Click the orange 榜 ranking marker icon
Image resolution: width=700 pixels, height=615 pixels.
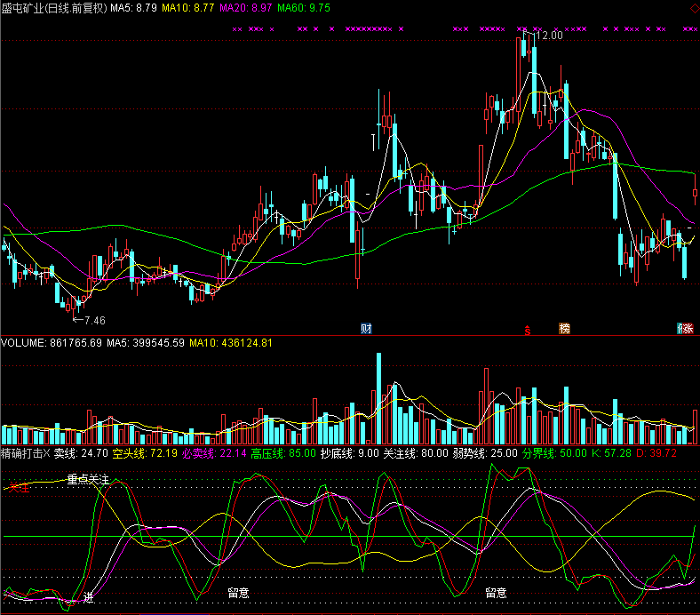point(564,329)
